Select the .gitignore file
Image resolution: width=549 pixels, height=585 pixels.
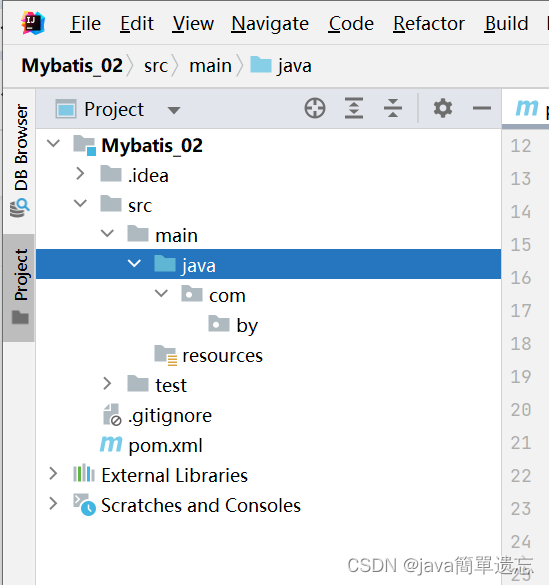tap(170, 416)
